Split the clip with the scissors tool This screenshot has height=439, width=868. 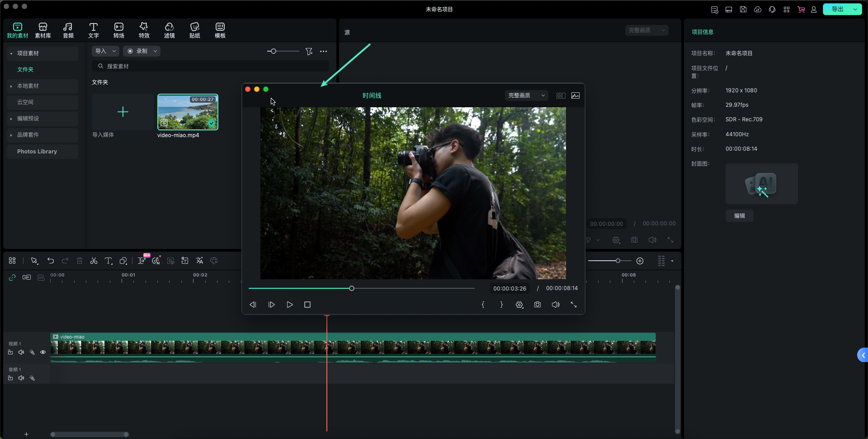pos(94,261)
